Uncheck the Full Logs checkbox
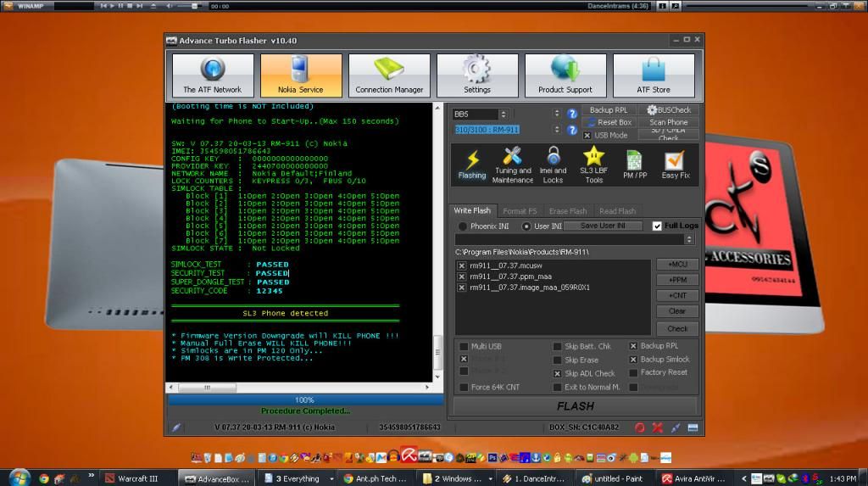 657,226
